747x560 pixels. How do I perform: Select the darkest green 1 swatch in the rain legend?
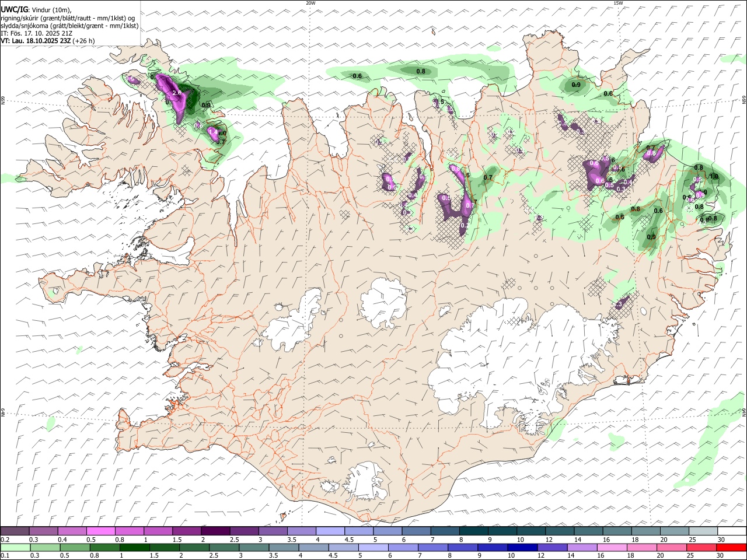pyautogui.click(x=134, y=547)
